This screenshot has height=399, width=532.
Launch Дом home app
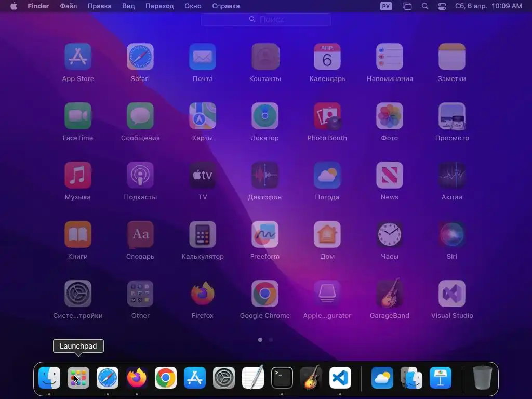(x=327, y=234)
